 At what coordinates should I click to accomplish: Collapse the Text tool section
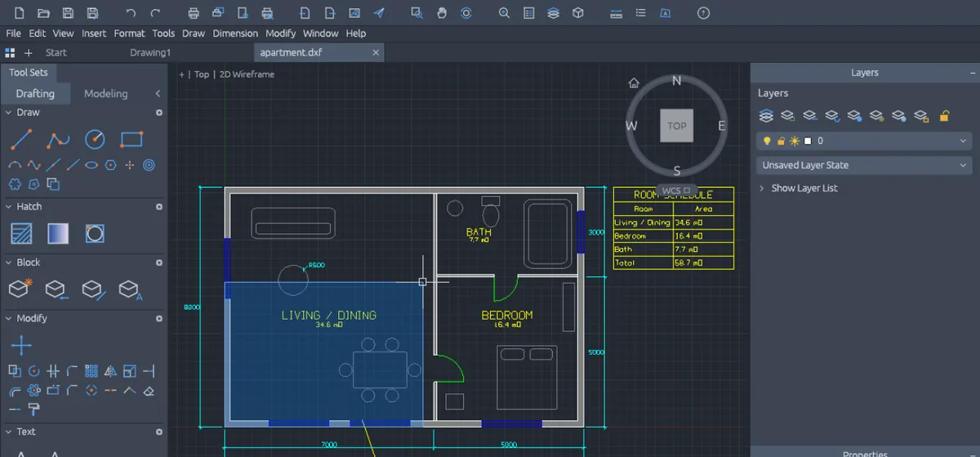pos(8,432)
